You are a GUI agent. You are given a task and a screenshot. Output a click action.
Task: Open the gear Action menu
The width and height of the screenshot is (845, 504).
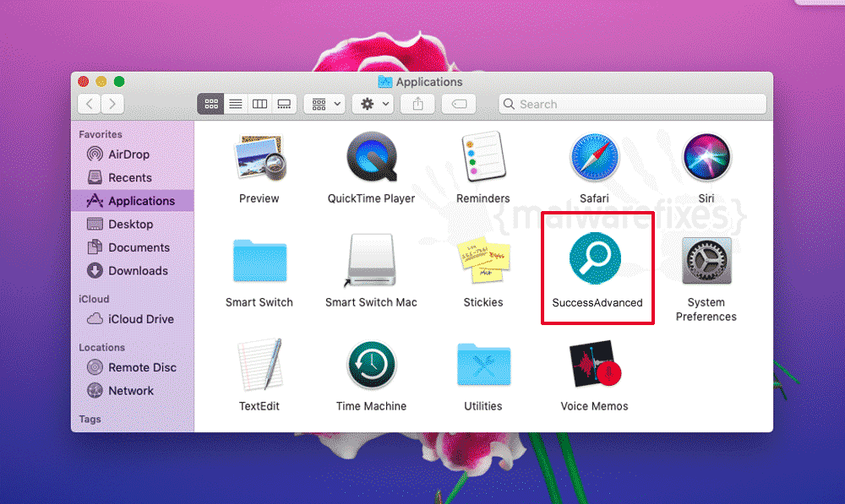coord(374,104)
